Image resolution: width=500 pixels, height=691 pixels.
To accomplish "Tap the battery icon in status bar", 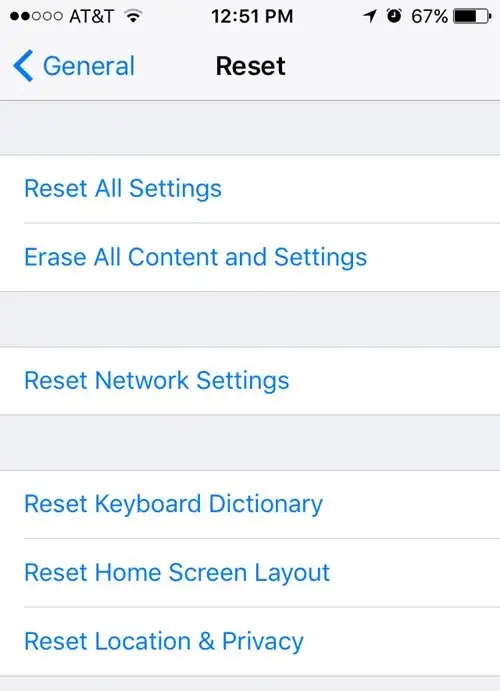I will pos(472,16).
